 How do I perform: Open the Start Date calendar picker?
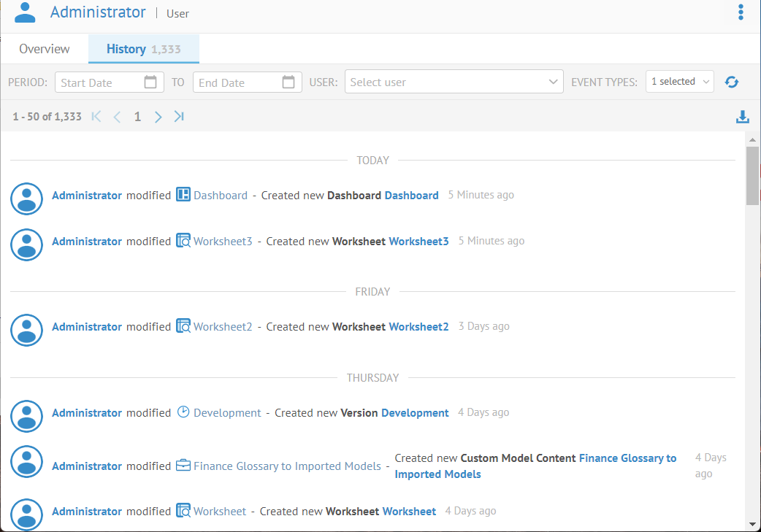150,82
